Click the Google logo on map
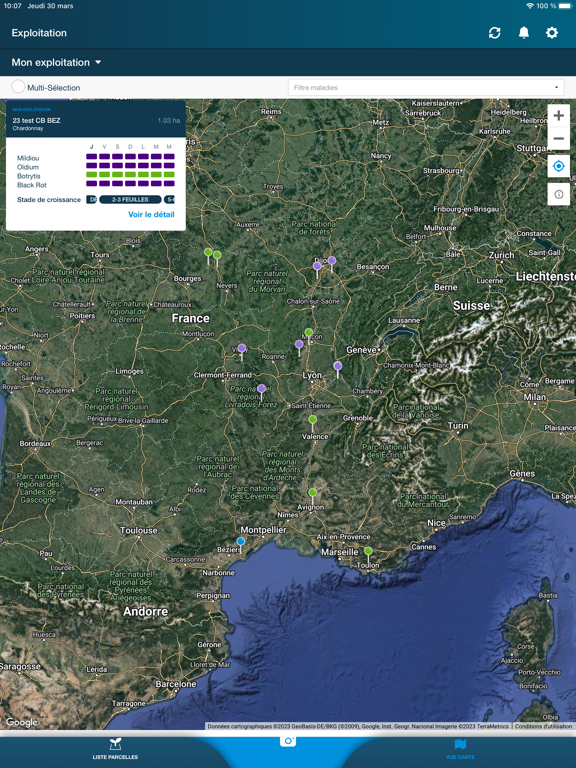This screenshot has width=576, height=768. coord(22,722)
